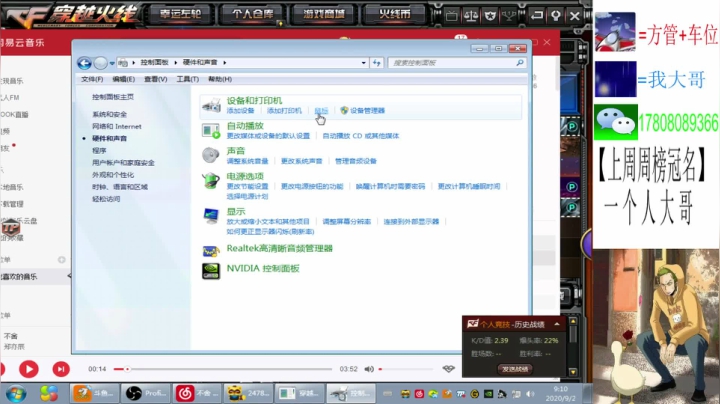Adjust music player volume slider
Image resolution: width=720 pixels, height=404 pixels.
click(x=406, y=369)
